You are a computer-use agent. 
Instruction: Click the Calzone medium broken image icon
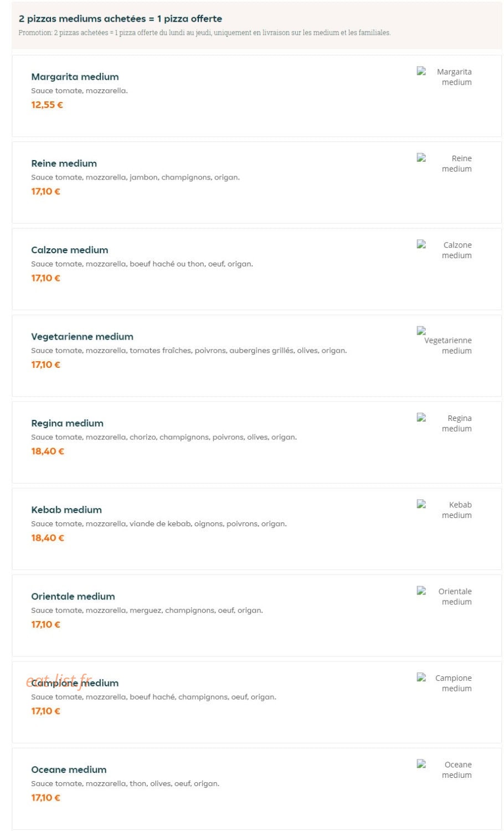(x=421, y=244)
